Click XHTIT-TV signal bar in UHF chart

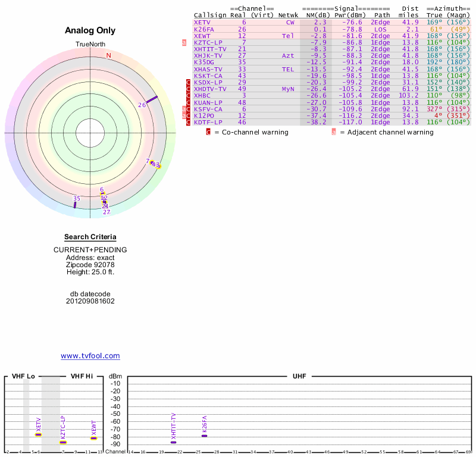(x=174, y=442)
